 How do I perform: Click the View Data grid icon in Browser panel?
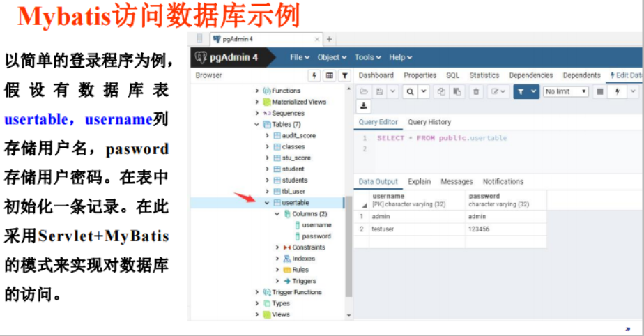330,75
